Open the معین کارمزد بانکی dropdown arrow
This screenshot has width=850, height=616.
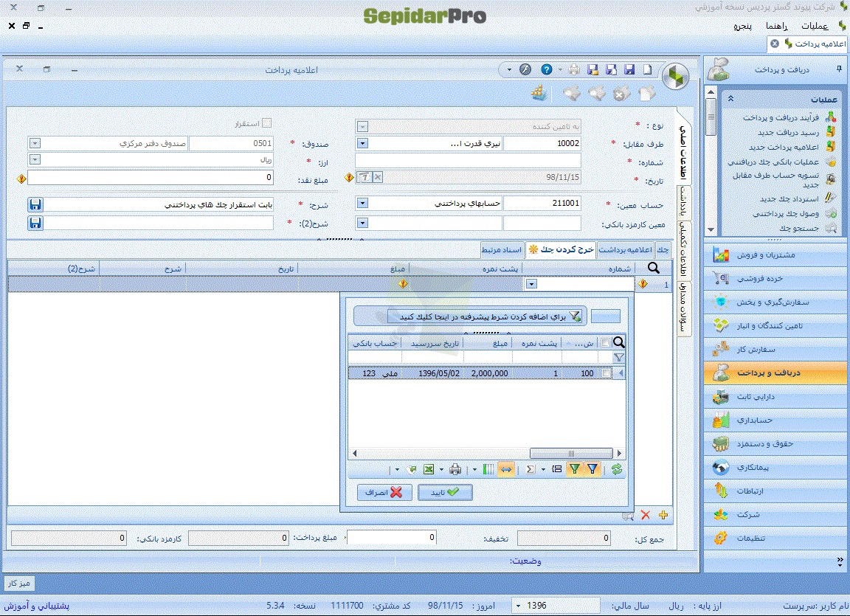pos(362,223)
